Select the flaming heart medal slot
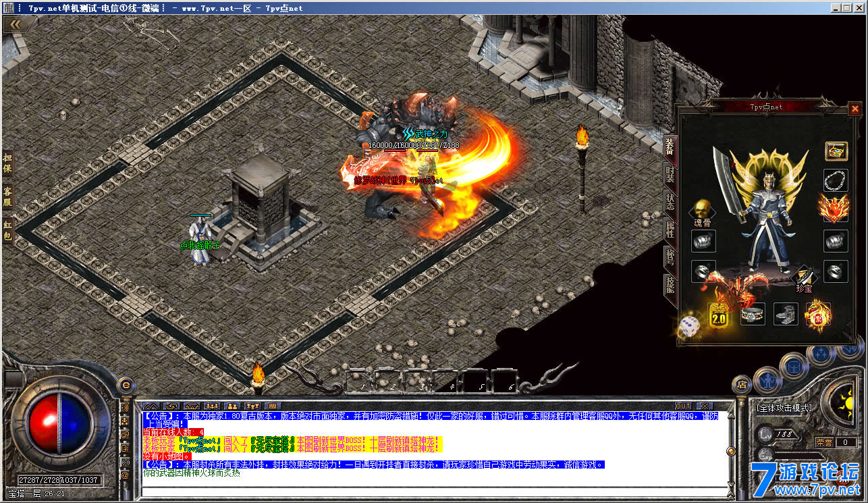The image size is (868, 503). coord(836,209)
